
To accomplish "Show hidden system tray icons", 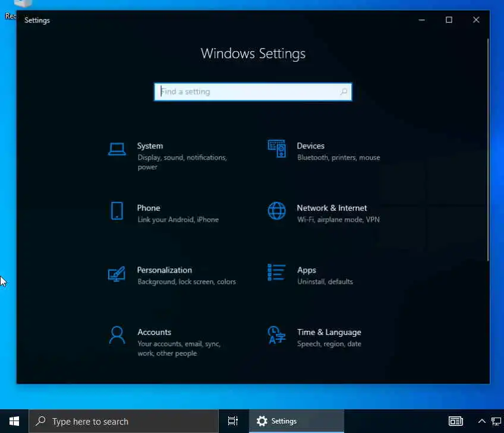I will coord(481,421).
